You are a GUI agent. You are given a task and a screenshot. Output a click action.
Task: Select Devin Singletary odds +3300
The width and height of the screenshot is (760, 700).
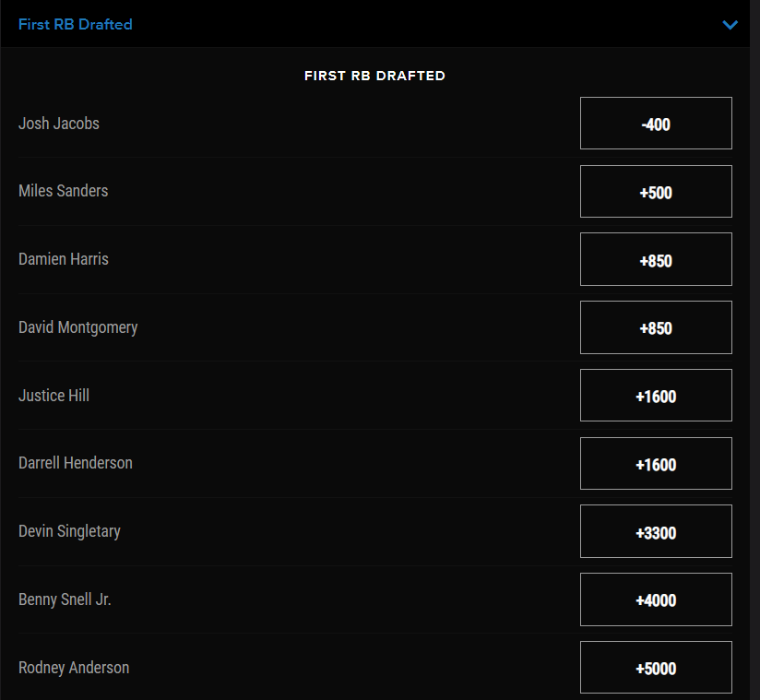coord(656,531)
